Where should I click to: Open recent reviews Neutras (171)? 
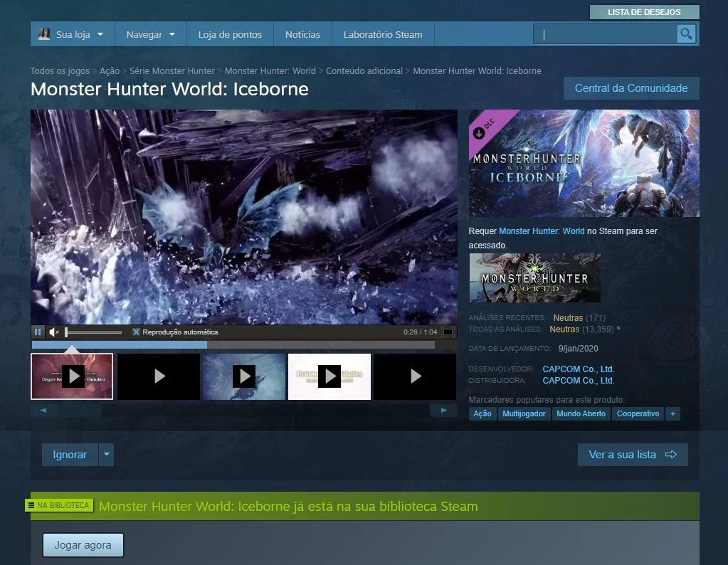click(579, 317)
